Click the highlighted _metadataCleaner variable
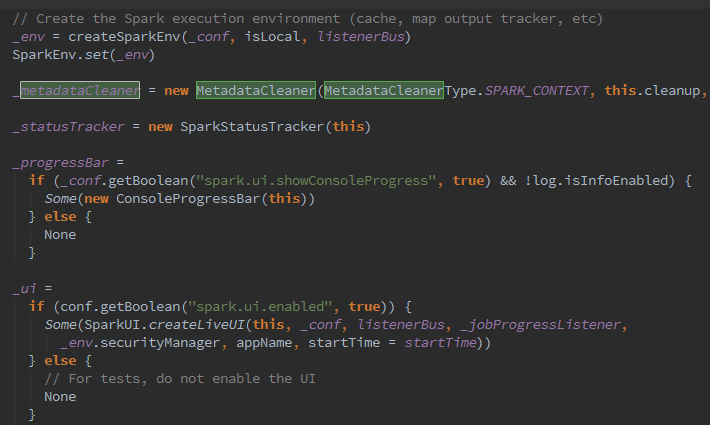This screenshot has height=425, width=710. click(77, 91)
